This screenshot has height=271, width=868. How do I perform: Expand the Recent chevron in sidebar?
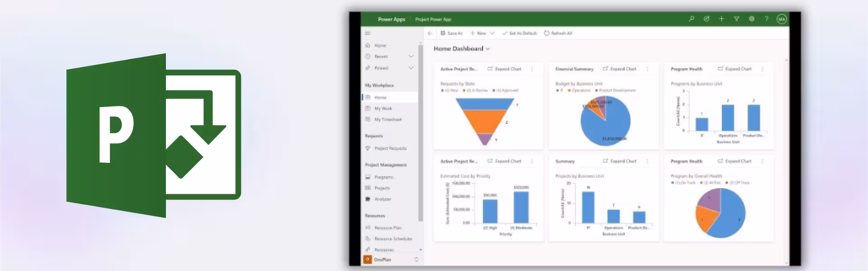coord(411,56)
